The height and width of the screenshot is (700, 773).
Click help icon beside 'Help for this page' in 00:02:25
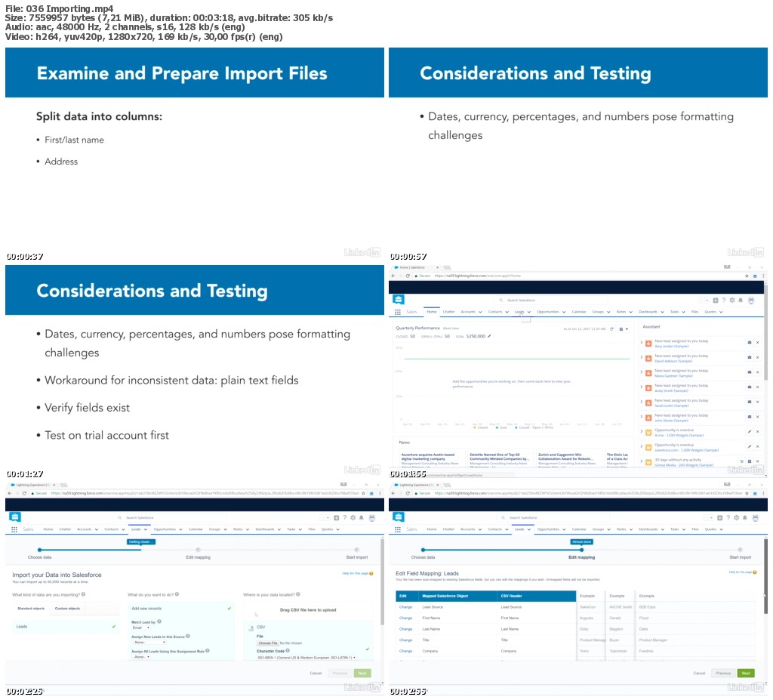click(371, 573)
